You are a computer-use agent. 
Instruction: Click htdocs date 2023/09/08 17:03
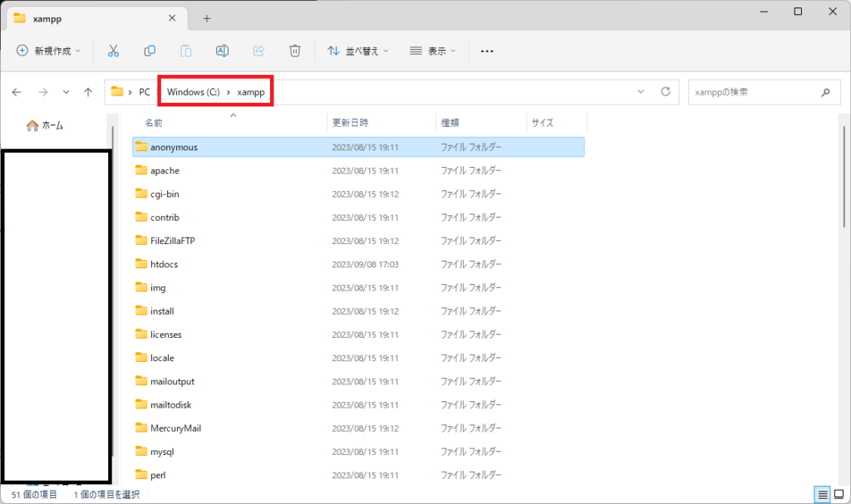click(366, 264)
